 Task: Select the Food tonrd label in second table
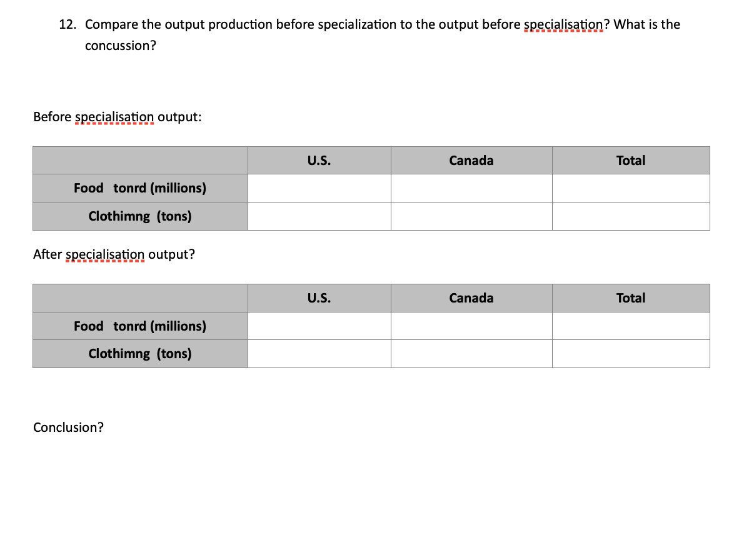[139, 326]
